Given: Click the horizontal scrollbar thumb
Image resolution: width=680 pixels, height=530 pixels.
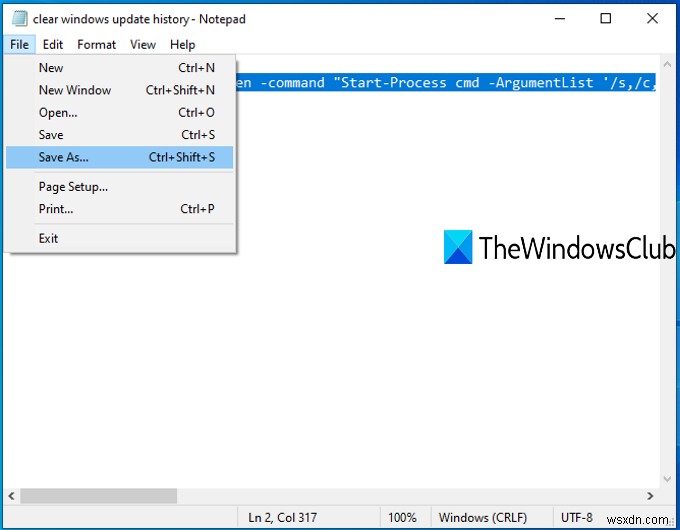Looking at the screenshot, I should pos(98,496).
